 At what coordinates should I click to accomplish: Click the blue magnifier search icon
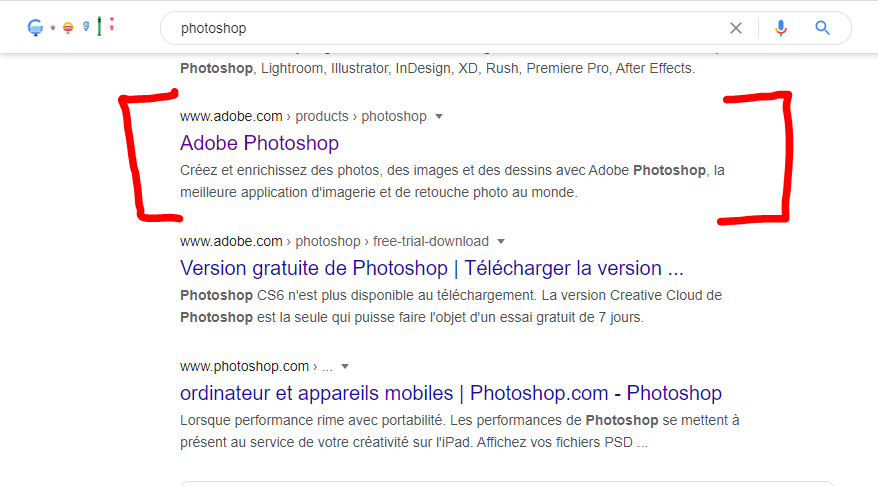coord(823,28)
